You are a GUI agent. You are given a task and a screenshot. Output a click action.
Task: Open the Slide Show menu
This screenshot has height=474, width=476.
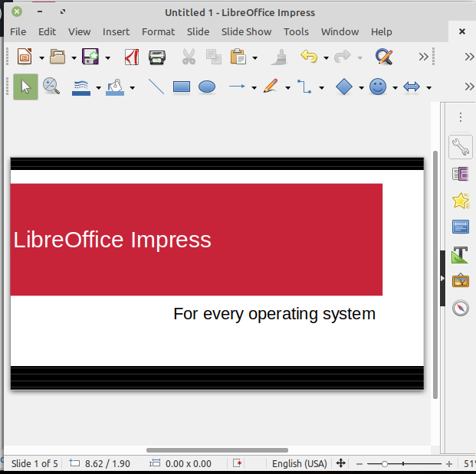pyautogui.click(x=246, y=31)
